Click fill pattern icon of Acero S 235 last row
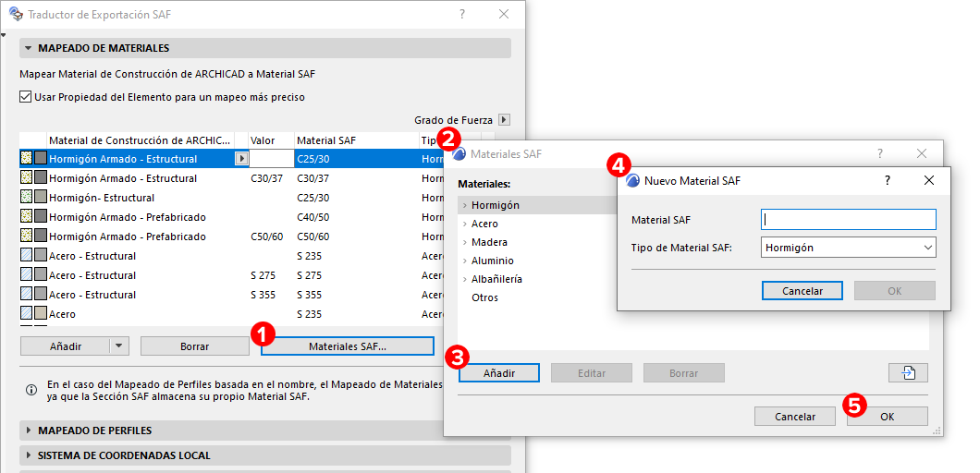980x473 pixels. pyautogui.click(x=26, y=314)
